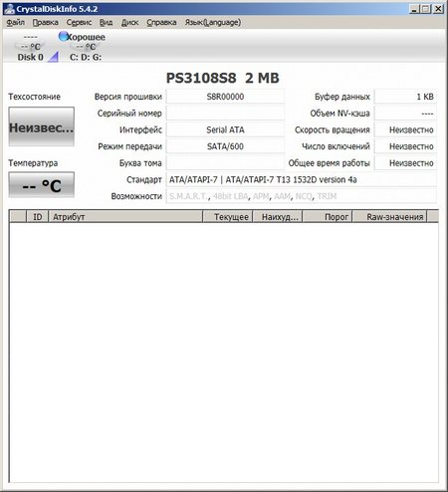Screen dimensions: 448x492
Task: Click the empty serial number field
Action: tap(225, 114)
